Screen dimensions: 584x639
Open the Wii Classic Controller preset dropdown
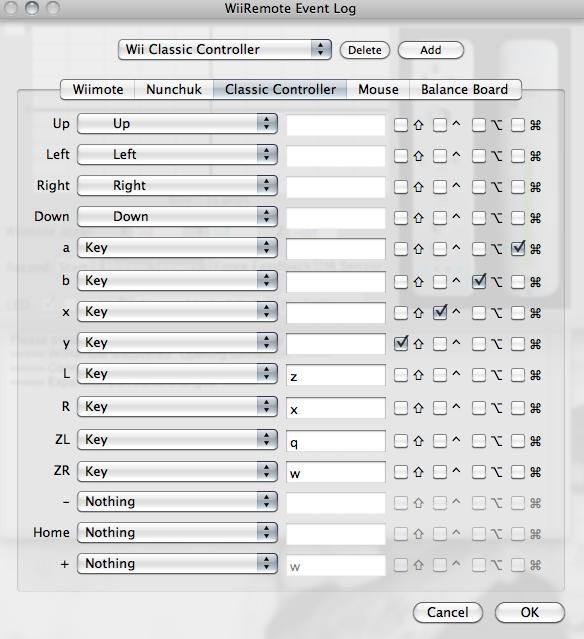(x=225, y=50)
